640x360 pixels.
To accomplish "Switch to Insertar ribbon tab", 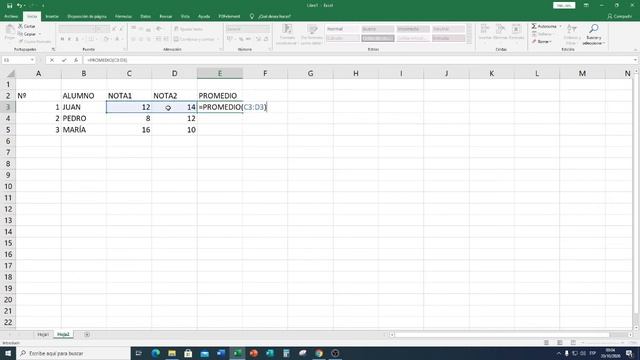I will point(52,16).
